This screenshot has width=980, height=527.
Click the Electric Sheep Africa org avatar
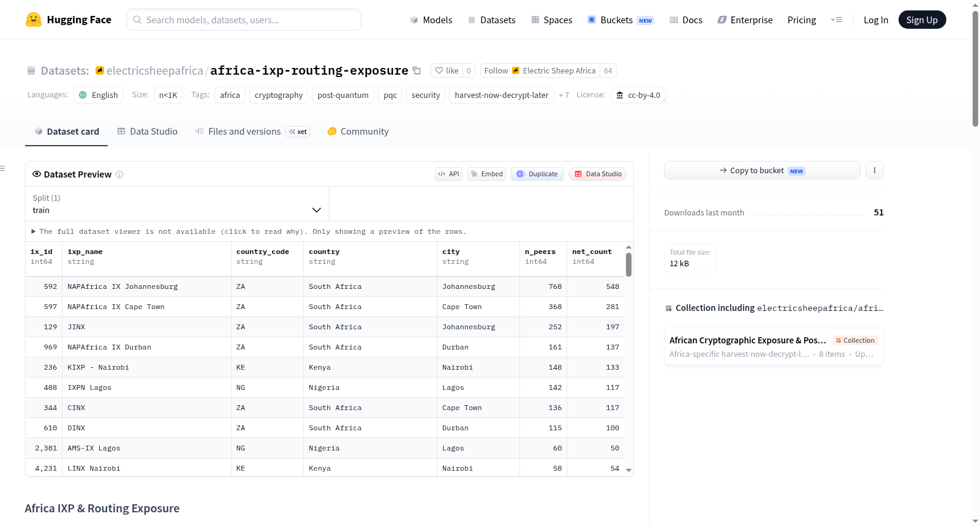[x=516, y=70]
